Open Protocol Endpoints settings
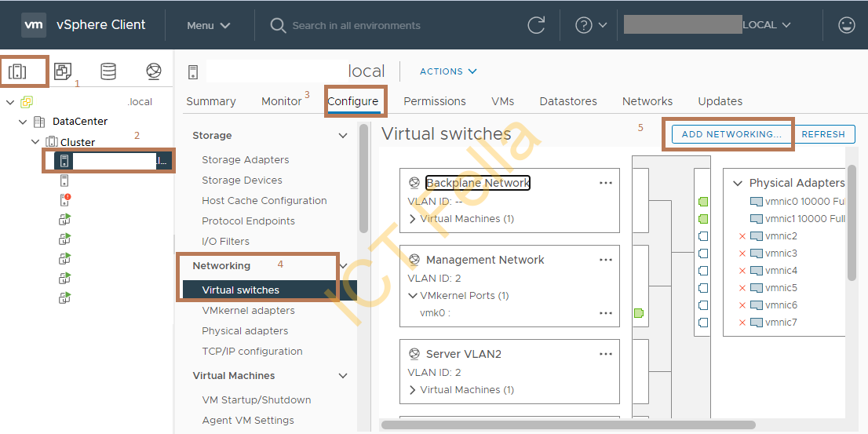Image resolution: width=868 pixels, height=434 pixels. click(x=248, y=221)
